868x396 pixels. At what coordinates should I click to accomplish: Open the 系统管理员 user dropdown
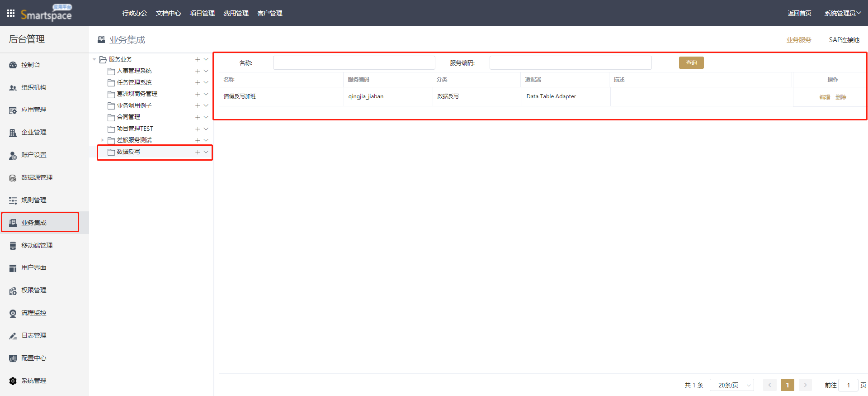pos(842,13)
